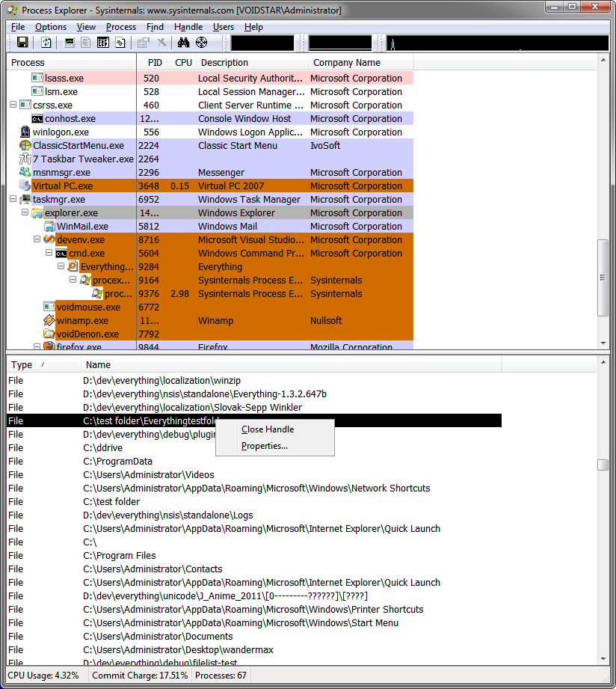This screenshot has height=689, width=616.
Task: Click the WinMail.exe icon
Action: tap(49, 226)
